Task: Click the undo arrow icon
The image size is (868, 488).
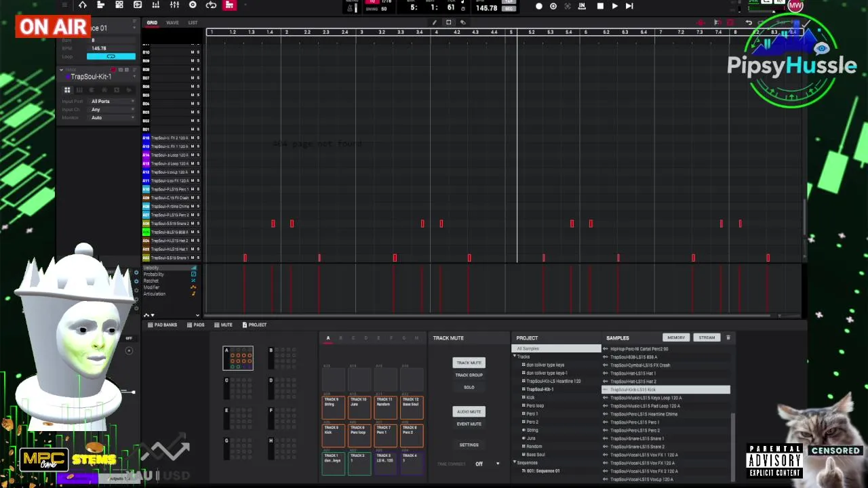Action: coord(749,22)
